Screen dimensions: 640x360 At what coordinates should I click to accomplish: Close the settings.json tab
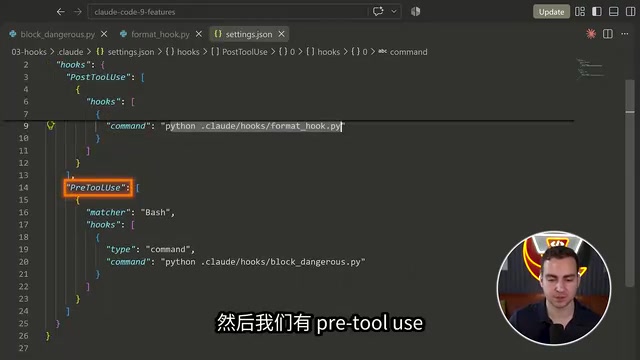[281, 34]
